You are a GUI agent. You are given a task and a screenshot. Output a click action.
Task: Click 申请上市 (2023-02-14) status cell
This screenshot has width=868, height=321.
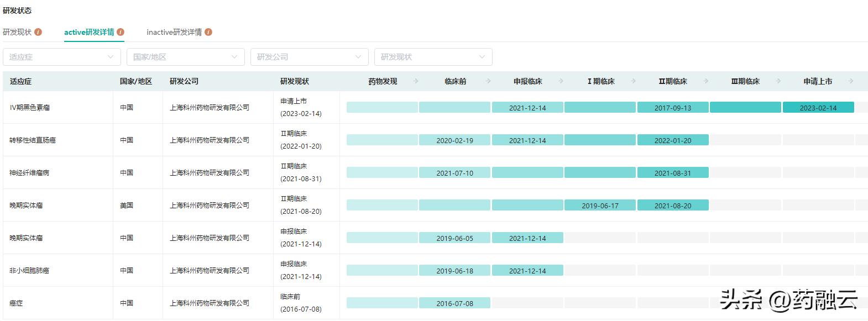click(301, 107)
